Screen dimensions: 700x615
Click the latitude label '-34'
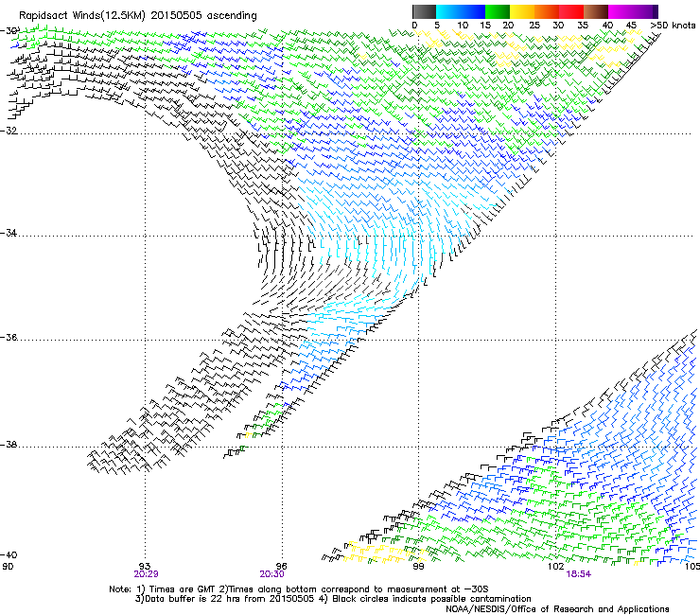9,233
